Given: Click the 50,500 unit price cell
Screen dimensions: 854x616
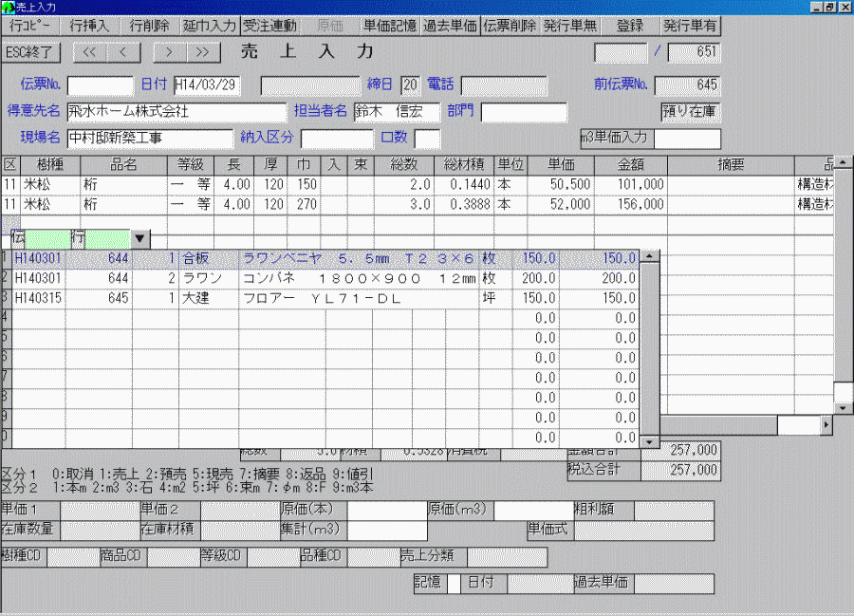Looking at the screenshot, I should 560,185.
